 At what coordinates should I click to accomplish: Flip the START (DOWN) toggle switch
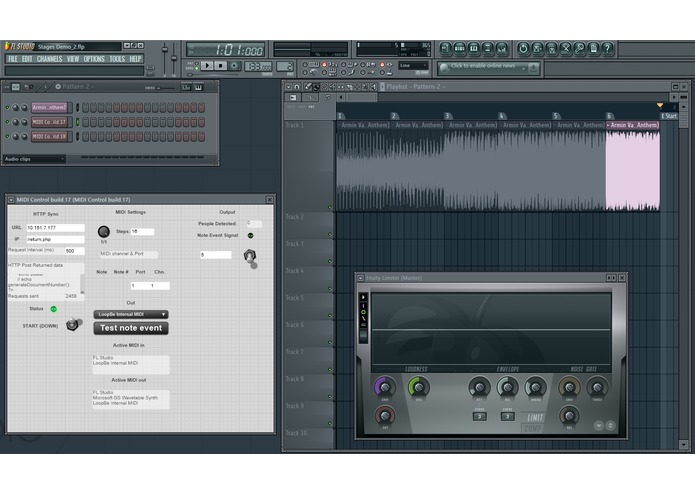point(73,324)
